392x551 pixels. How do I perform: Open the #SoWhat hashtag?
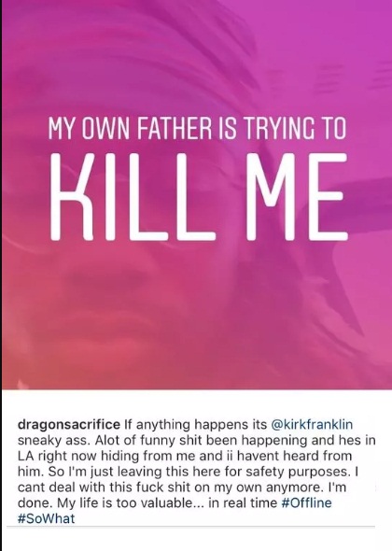tap(46, 518)
